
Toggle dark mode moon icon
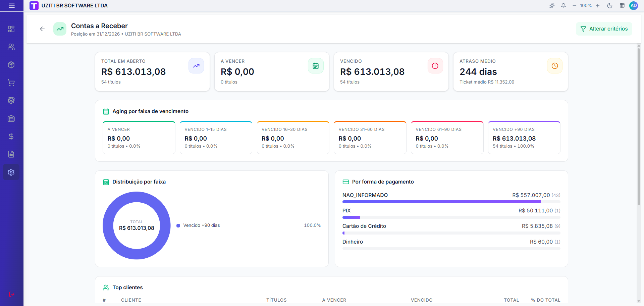tap(610, 6)
